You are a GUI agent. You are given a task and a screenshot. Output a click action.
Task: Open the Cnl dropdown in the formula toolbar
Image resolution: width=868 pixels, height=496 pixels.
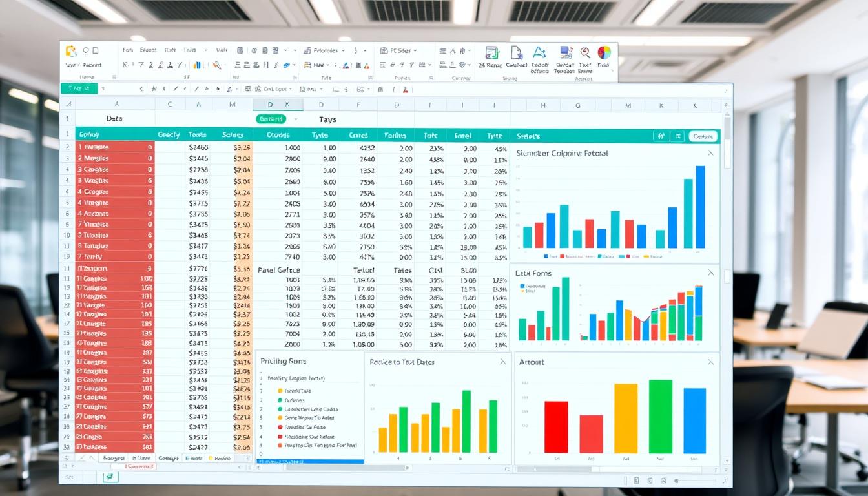point(290,89)
